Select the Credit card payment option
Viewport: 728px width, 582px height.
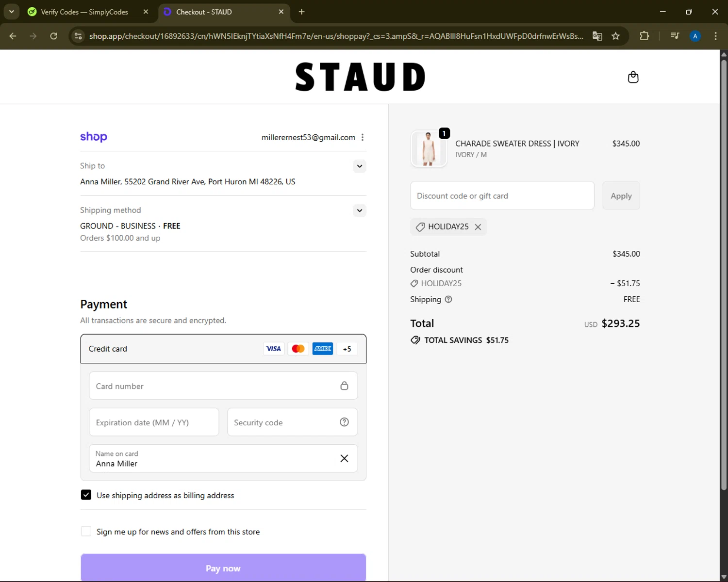pyautogui.click(x=223, y=349)
